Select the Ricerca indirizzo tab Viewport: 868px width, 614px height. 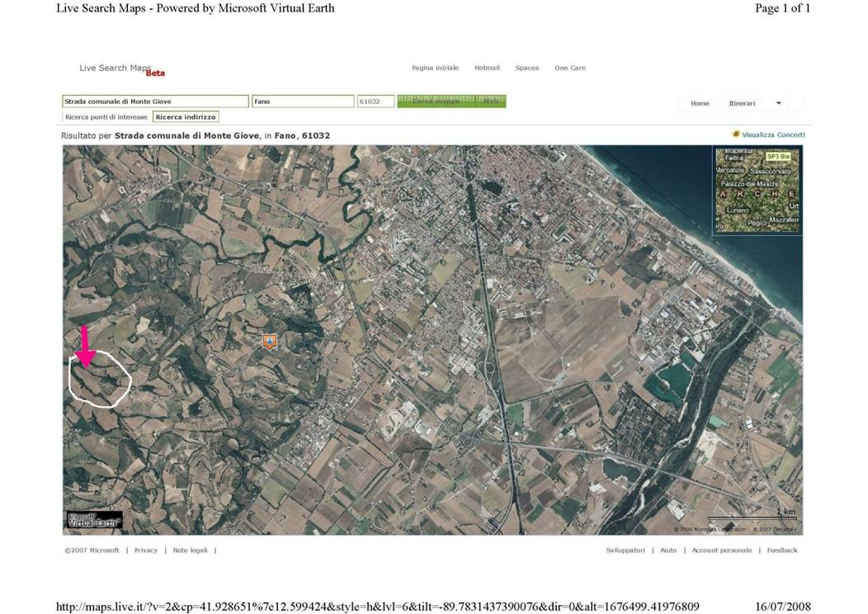click(x=186, y=117)
